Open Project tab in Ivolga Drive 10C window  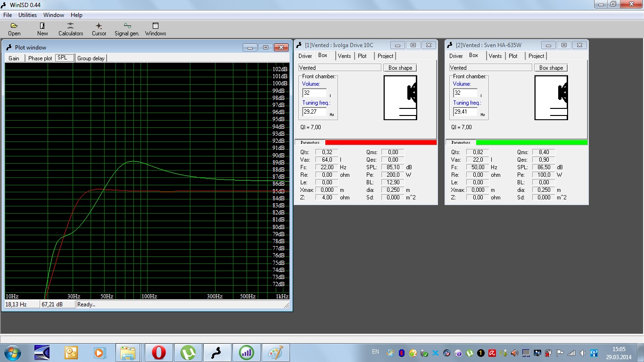(385, 56)
